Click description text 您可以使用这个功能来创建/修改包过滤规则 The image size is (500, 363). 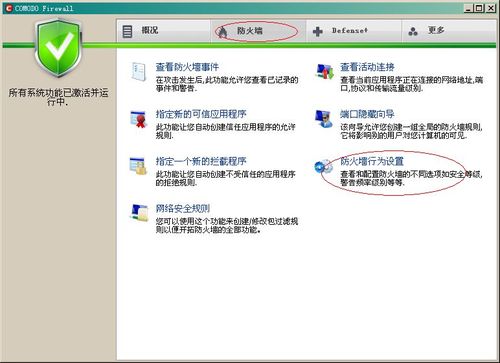tap(227, 226)
